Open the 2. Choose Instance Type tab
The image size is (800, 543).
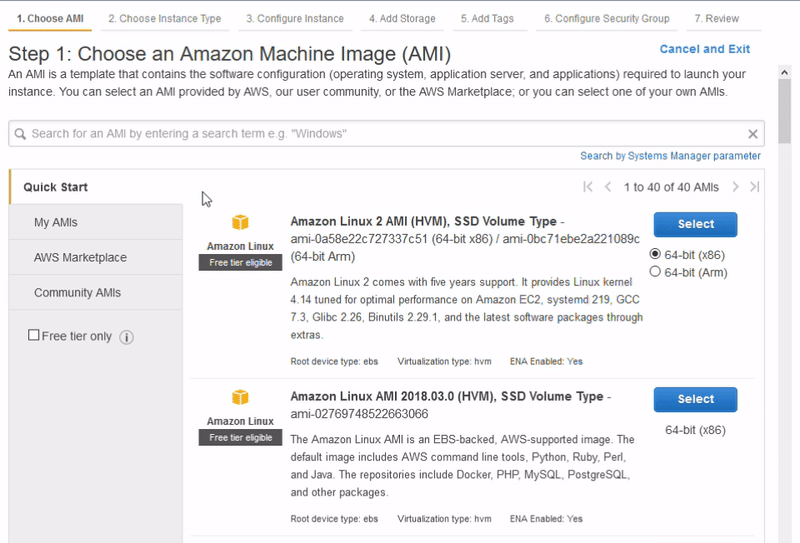[x=164, y=19]
